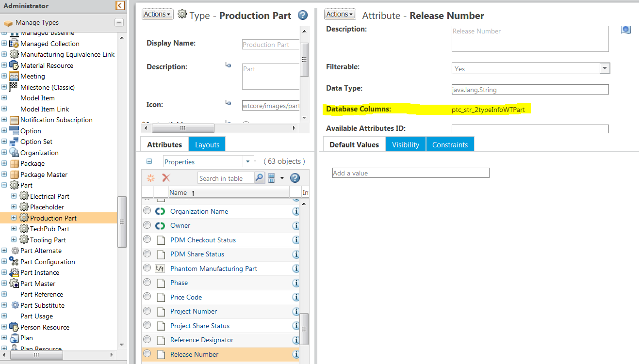This screenshot has height=364, width=639.
Task: Select radio button for Release Number
Action: [147, 354]
